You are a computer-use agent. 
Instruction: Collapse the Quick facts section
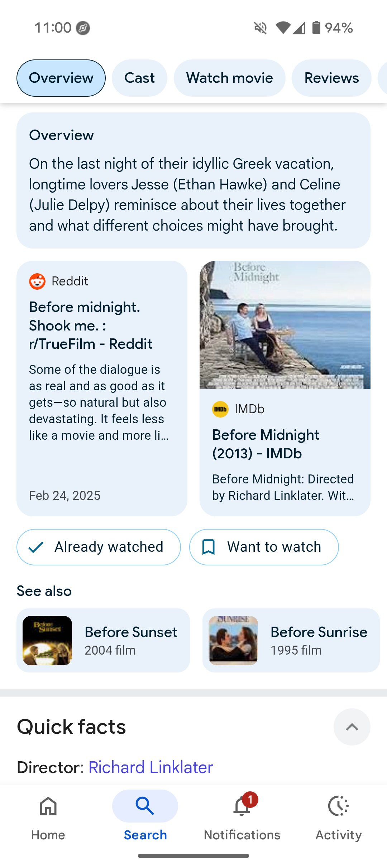pos(352,727)
